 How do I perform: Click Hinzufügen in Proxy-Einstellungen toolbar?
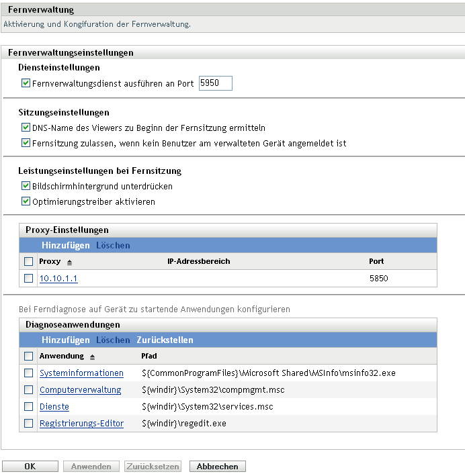click(65, 245)
